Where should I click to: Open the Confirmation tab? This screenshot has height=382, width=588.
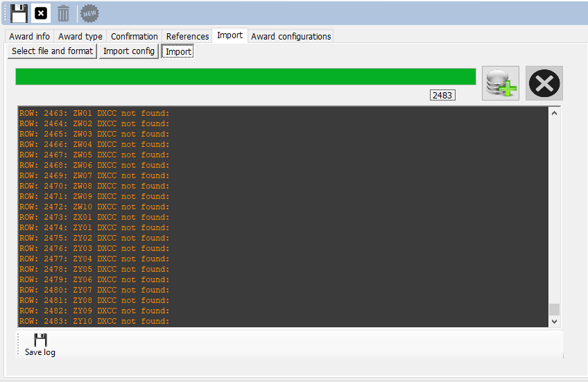[135, 36]
